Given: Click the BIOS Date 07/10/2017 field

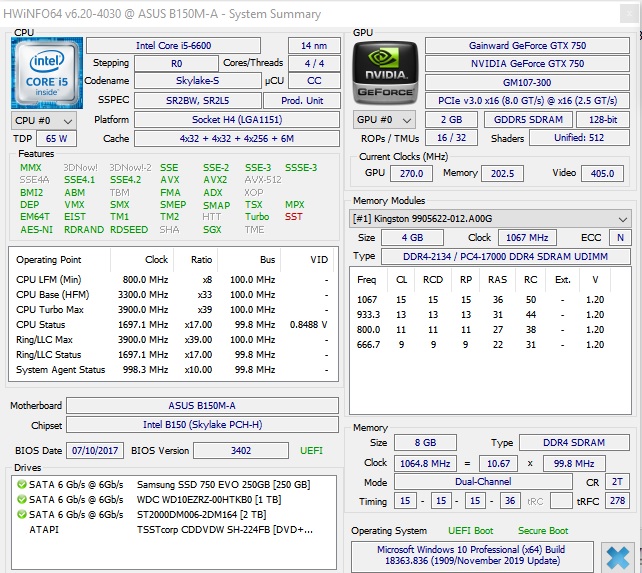Looking at the screenshot, I should (95, 451).
